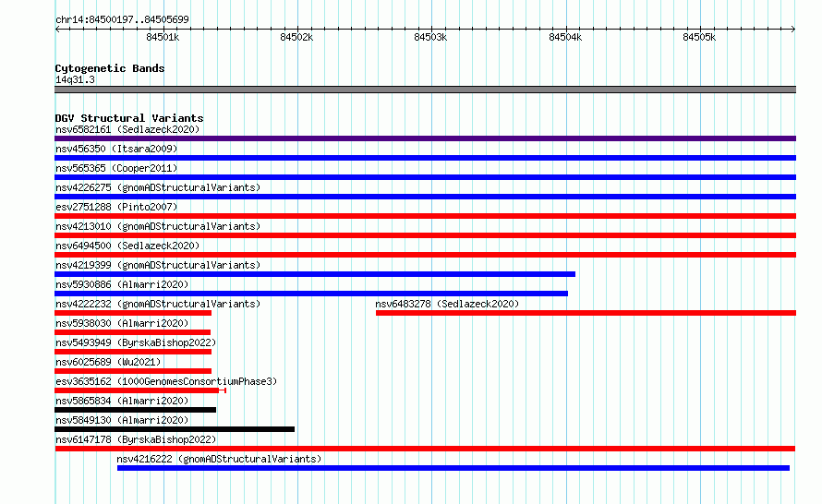Open variant label nsv456350 (Itsara2009)
Viewport: 822px width, 504px height.
tap(116, 149)
